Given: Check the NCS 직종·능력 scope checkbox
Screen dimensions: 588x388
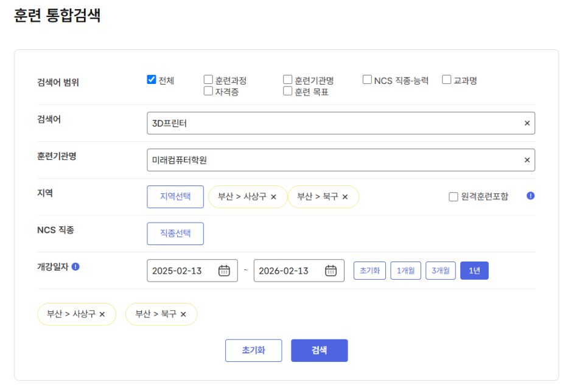Looking at the screenshot, I should pyautogui.click(x=367, y=80).
